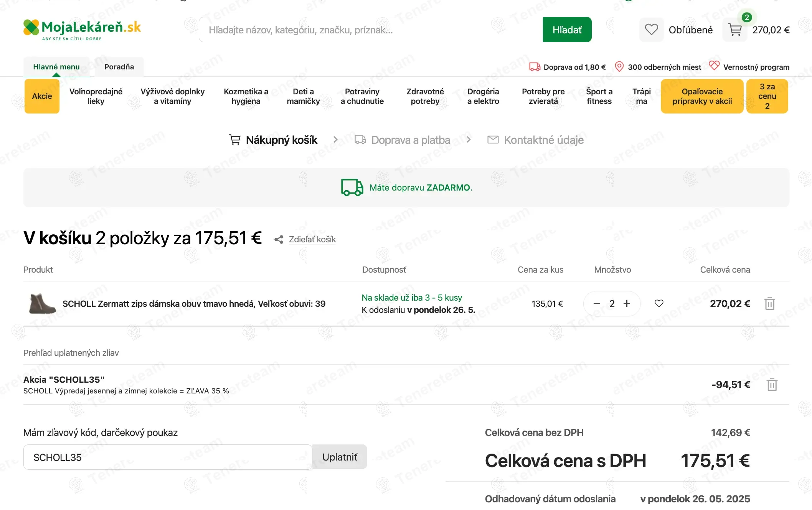This screenshot has width=812, height=510.
Task: Open Voľnopredajné lieky category
Action: click(96, 96)
